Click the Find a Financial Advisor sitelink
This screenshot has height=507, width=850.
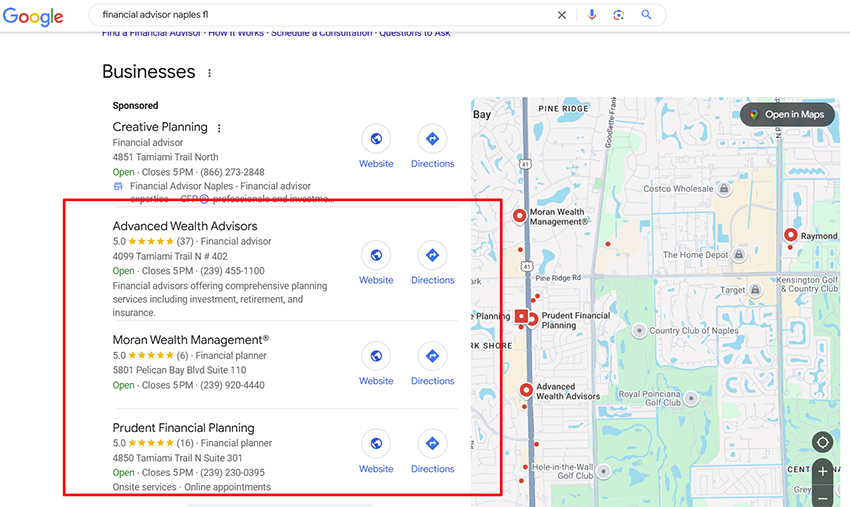click(151, 34)
